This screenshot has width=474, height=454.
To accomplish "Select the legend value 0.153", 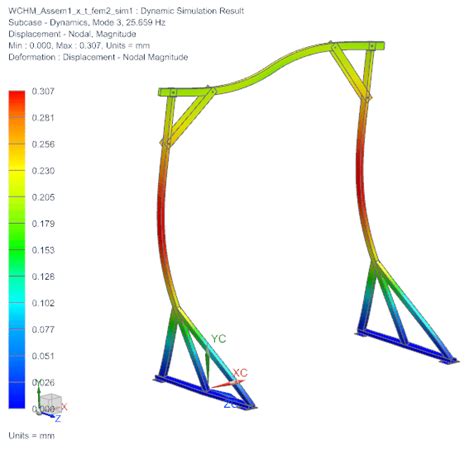I will (x=43, y=250).
